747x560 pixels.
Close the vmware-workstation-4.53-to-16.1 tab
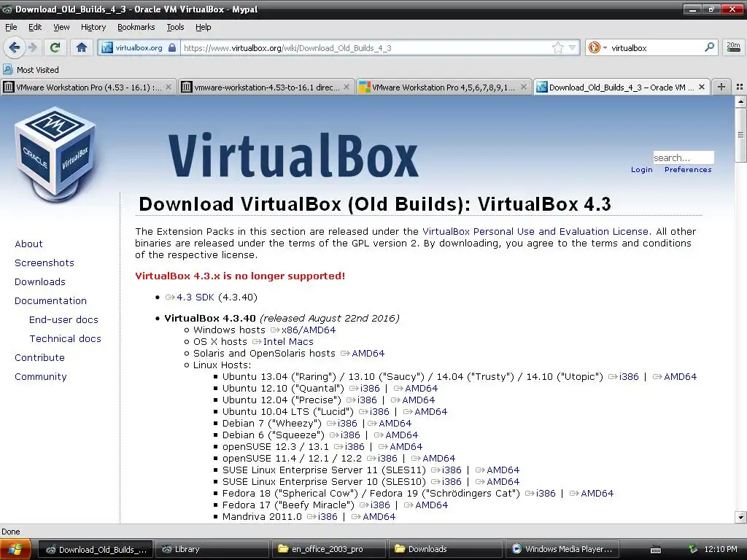(x=347, y=87)
